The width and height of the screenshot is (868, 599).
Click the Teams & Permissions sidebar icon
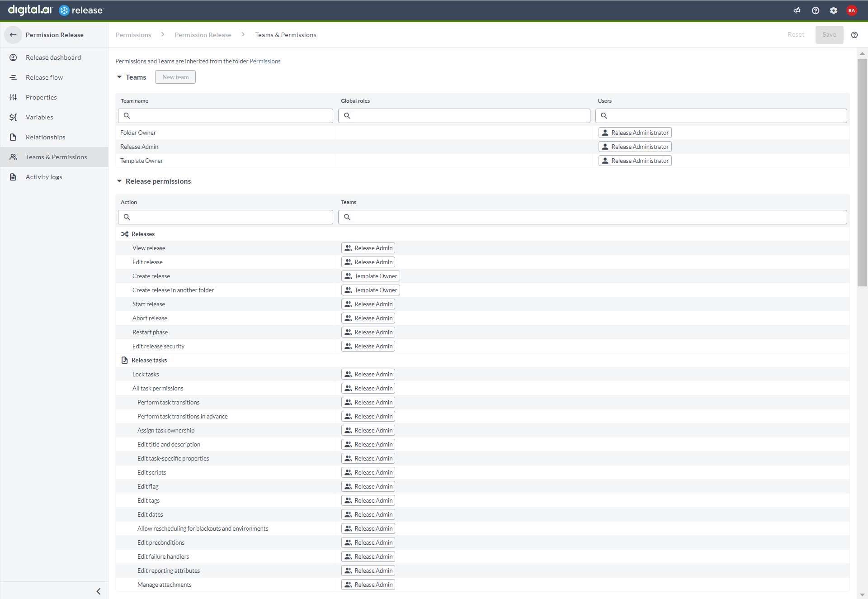(x=14, y=157)
